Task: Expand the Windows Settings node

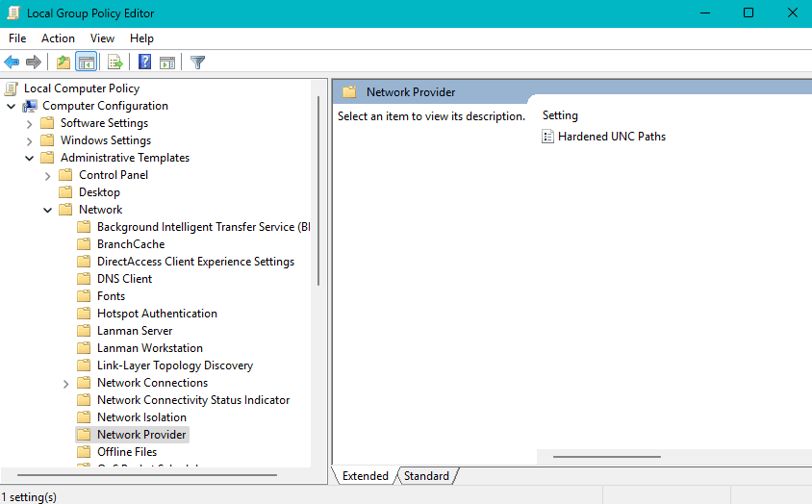Action: click(x=30, y=140)
